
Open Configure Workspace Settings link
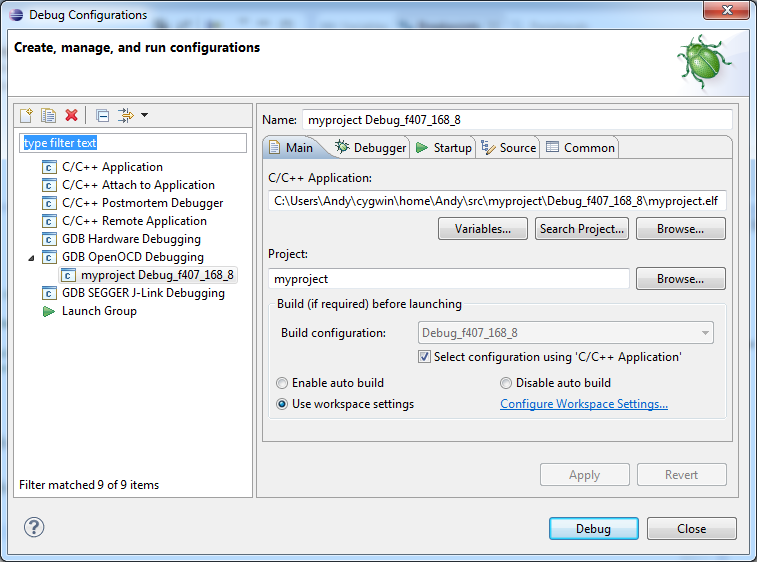pyautogui.click(x=584, y=404)
